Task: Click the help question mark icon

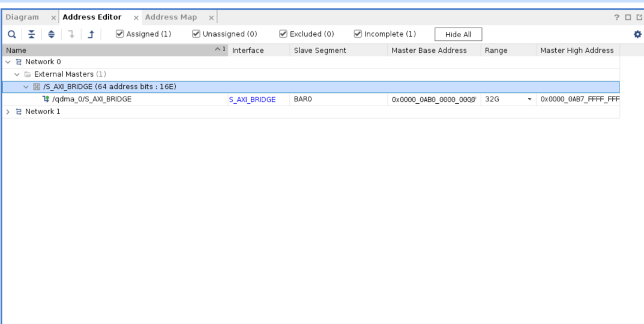Action: click(616, 17)
